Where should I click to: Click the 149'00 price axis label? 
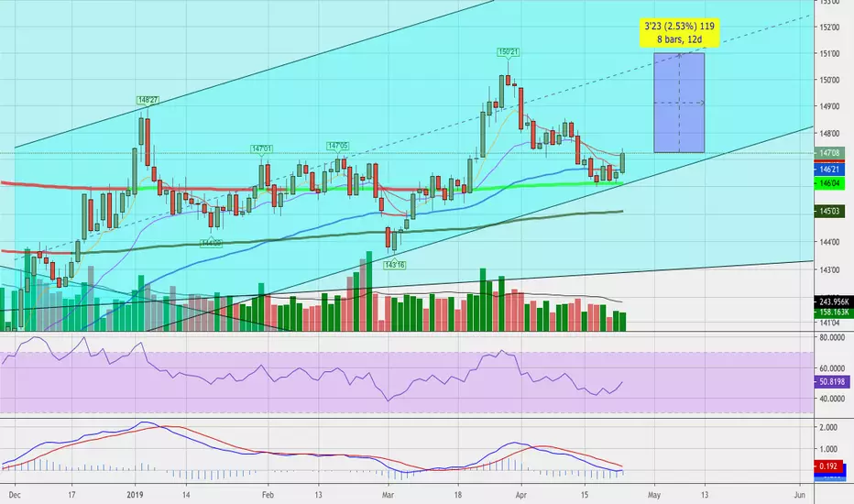[829, 106]
